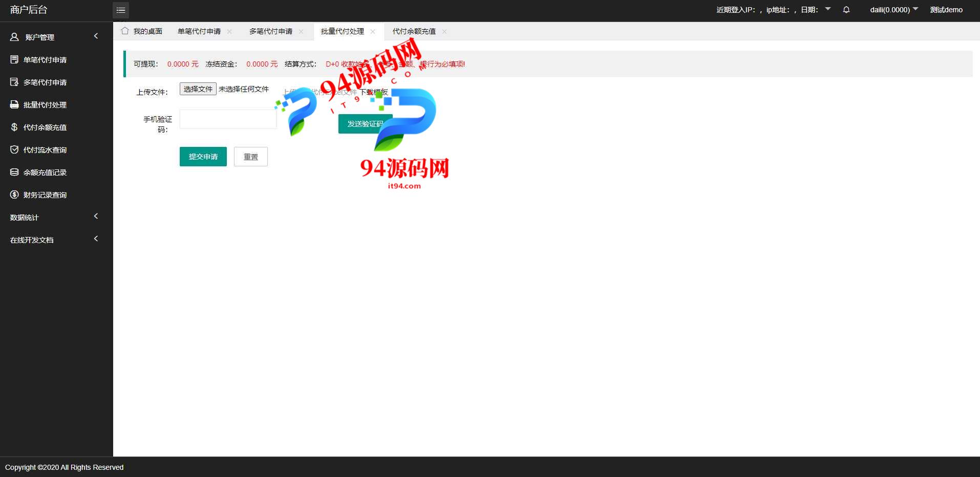Open the daili(0.0000) account dropdown
The height and width of the screenshot is (477, 980).
894,10
